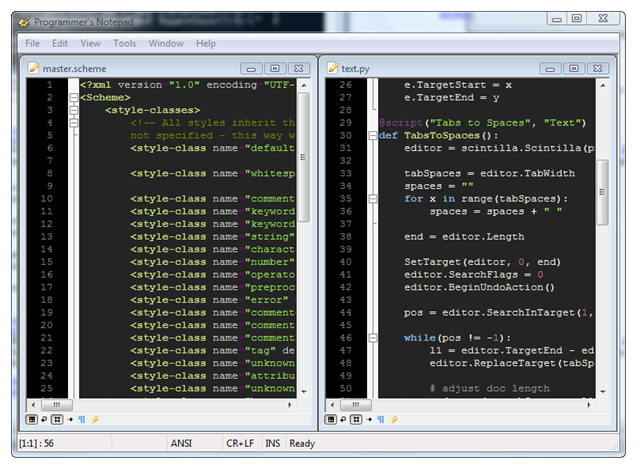Screen dimensions: 640x472
Task: Click the [1:1] : 56 position status
Action: click(36, 443)
